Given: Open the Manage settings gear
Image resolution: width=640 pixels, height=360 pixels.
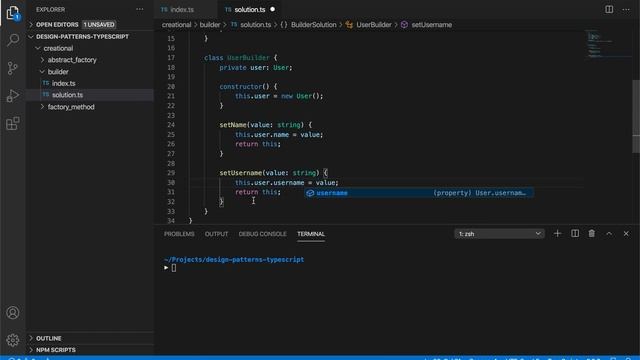Looking at the screenshot, I should point(13,340).
